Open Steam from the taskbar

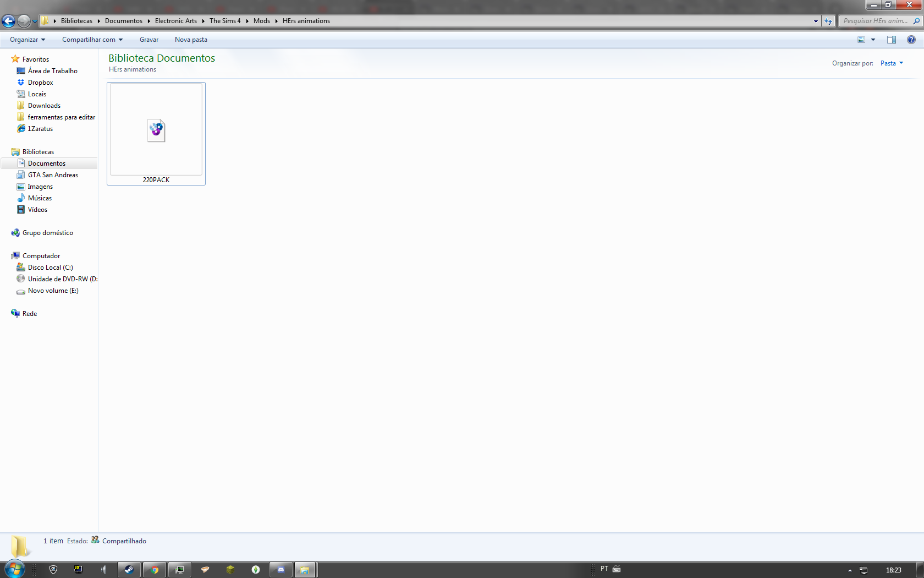click(x=129, y=570)
